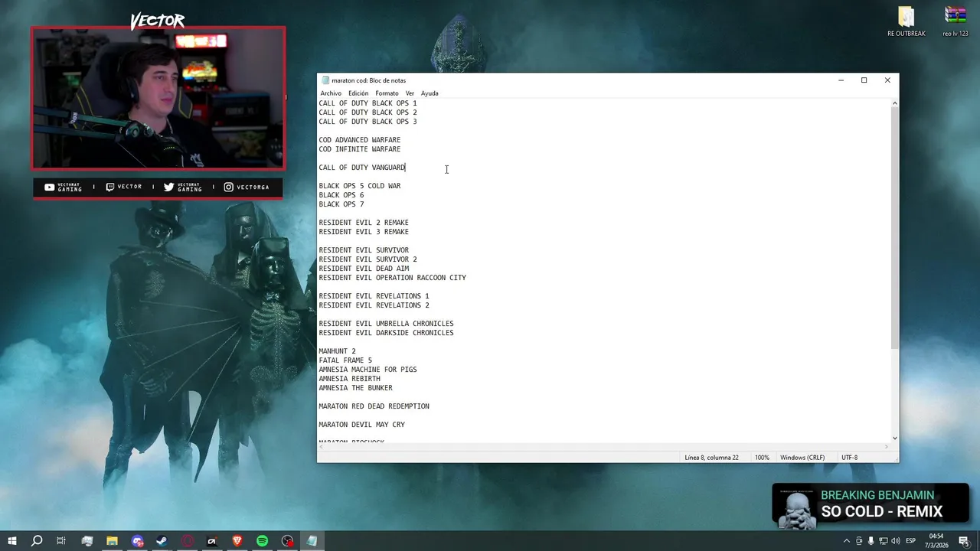Click the line RESIDENT EVIL UMBRELLA CHRONICLES
The image size is (980, 551).
coord(386,324)
